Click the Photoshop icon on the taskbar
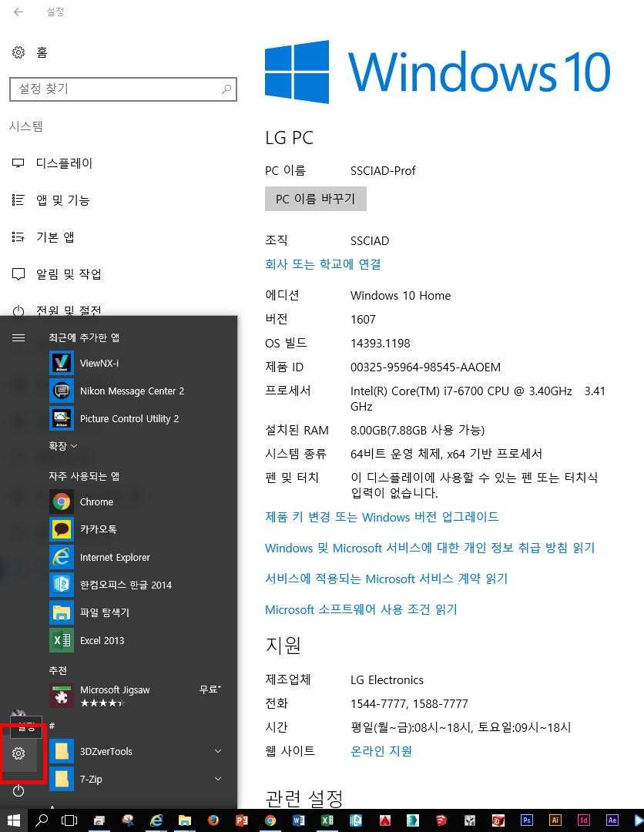The height and width of the screenshot is (832, 644). pyautogui.click(x=527, y=820)
